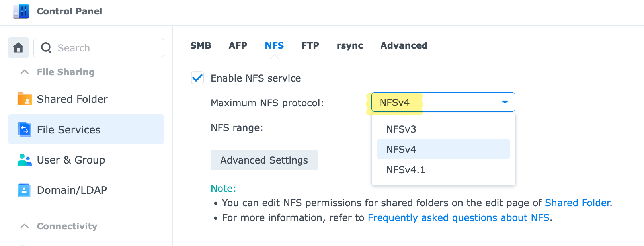Collapse the File Sharing section
This screenshot has width=644, height=246.
pyautogui.click(x=25, y=72)
